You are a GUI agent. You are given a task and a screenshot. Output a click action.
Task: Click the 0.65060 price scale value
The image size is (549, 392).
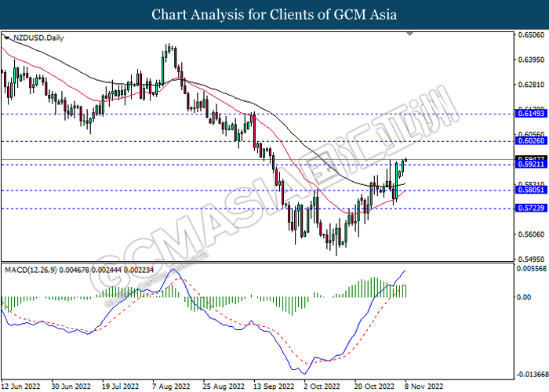click(531, 34)
